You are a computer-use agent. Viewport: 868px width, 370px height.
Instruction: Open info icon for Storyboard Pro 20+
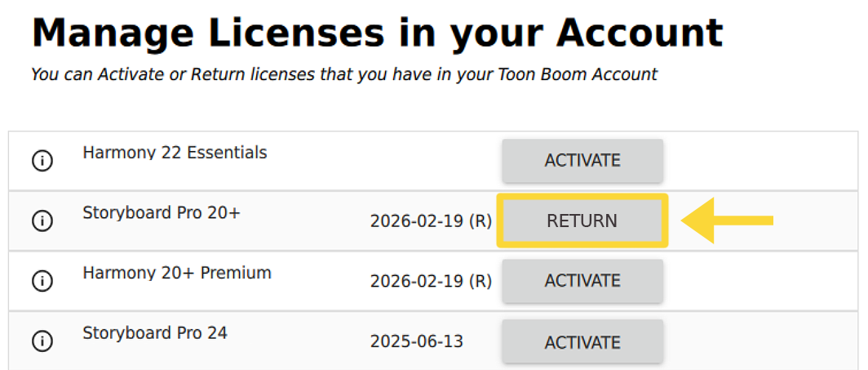click(x=42, y=221)
